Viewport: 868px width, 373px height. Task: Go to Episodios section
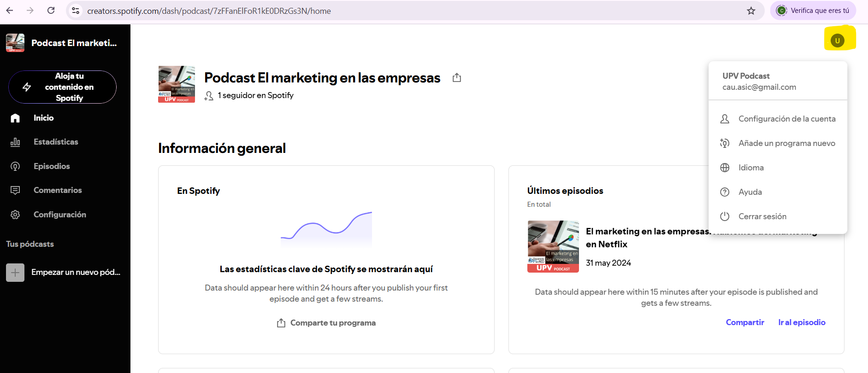[52, 166]
